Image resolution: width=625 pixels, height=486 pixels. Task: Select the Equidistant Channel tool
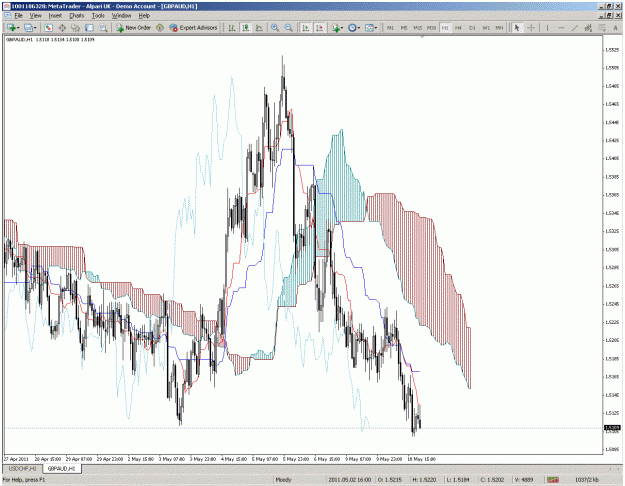coord(588,28)
